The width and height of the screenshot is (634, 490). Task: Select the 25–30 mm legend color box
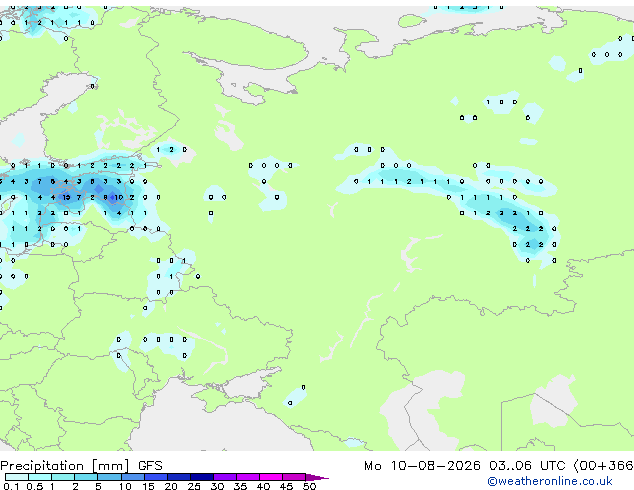click(x=201, y=477)
